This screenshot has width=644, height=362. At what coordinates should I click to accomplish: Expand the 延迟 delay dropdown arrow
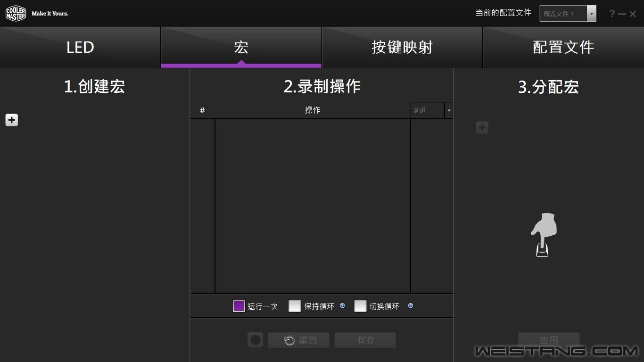(448, 110)
